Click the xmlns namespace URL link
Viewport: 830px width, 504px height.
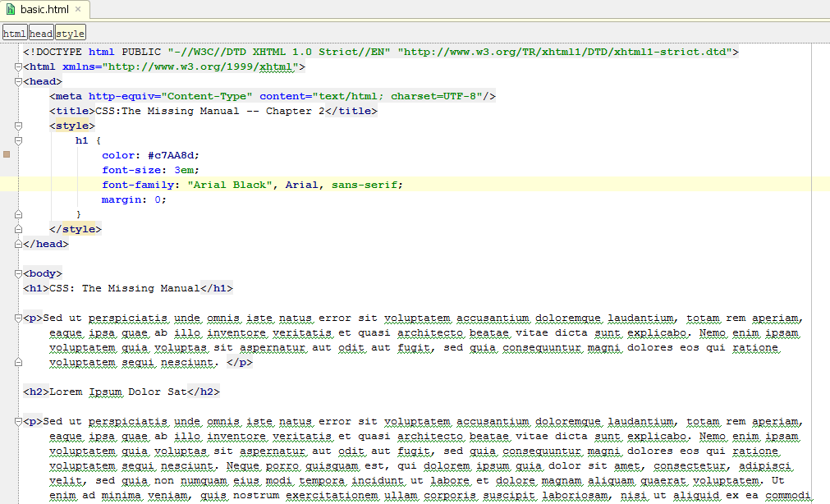201,66
